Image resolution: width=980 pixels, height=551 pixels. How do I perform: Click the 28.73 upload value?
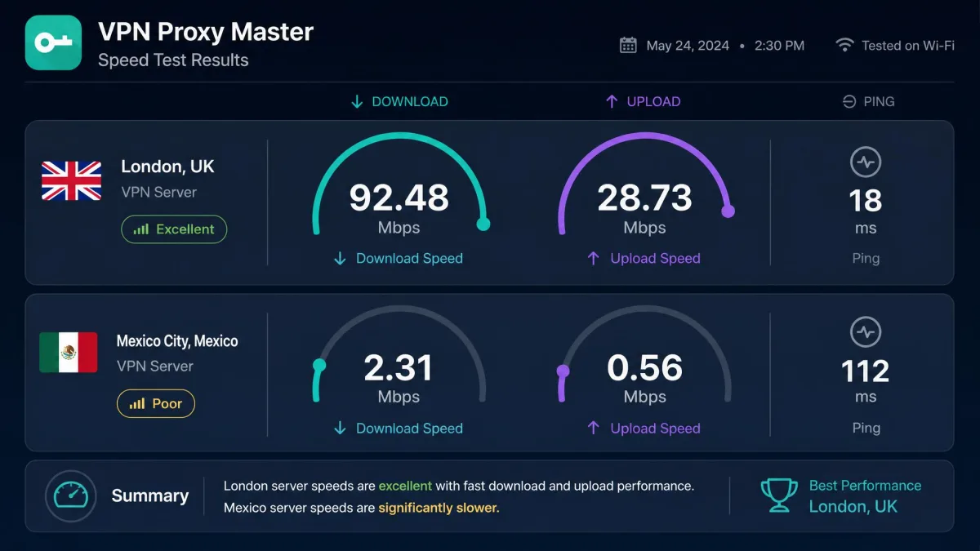pos(645,198)
